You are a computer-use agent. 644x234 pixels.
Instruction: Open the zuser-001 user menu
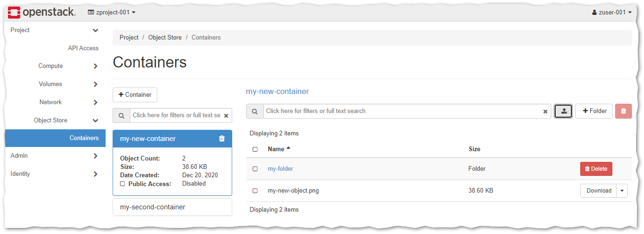tap(612, 13)
